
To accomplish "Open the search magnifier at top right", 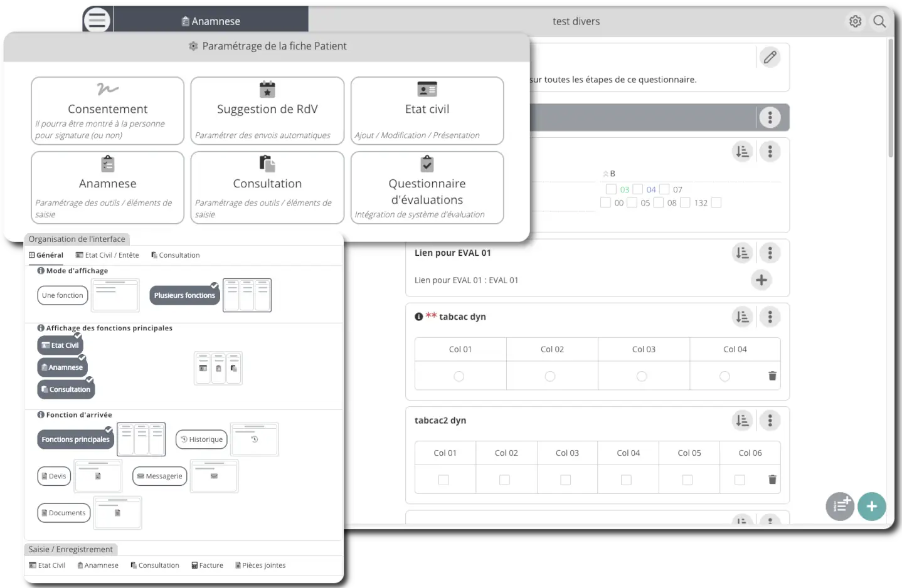I will pyautogui.click(x=879, y=21).
